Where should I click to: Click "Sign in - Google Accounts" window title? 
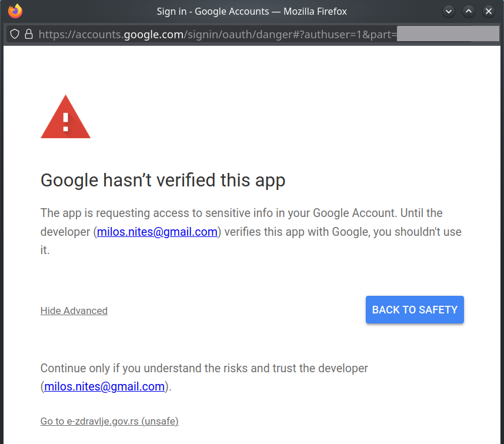[x=213, y=11]
